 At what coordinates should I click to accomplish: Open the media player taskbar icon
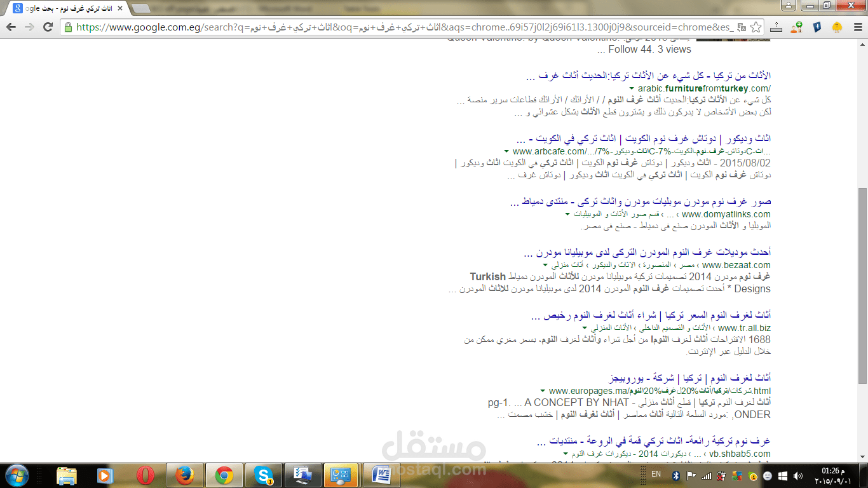coord(105,475)
